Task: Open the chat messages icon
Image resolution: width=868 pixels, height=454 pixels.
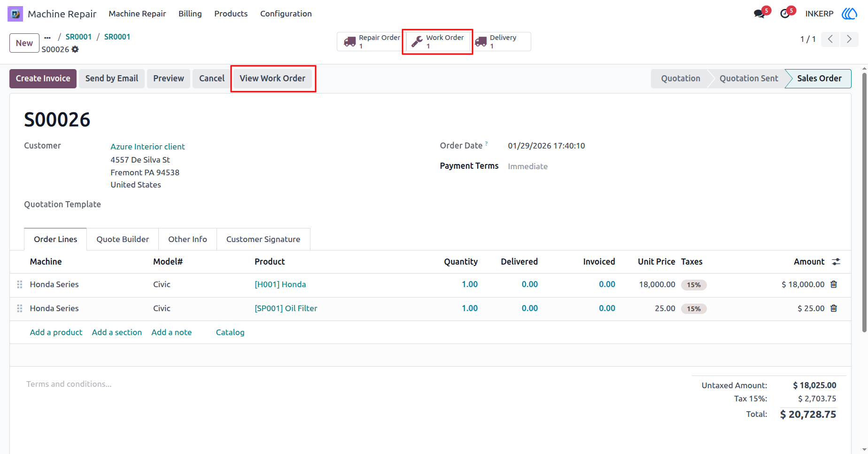Action: (759, 14)
